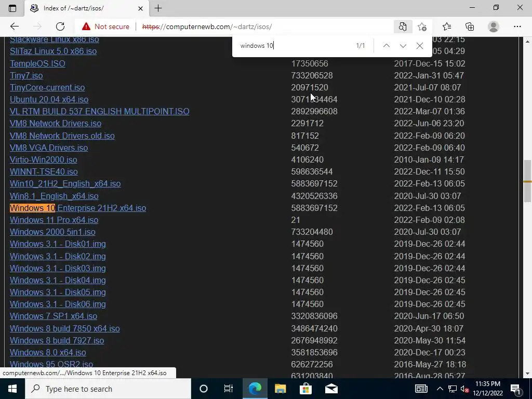Click file size 5883697152 for Windows 10 Enterprise
Image resolution: width=532 pixels, height=399 pixels.
point(314,208)
